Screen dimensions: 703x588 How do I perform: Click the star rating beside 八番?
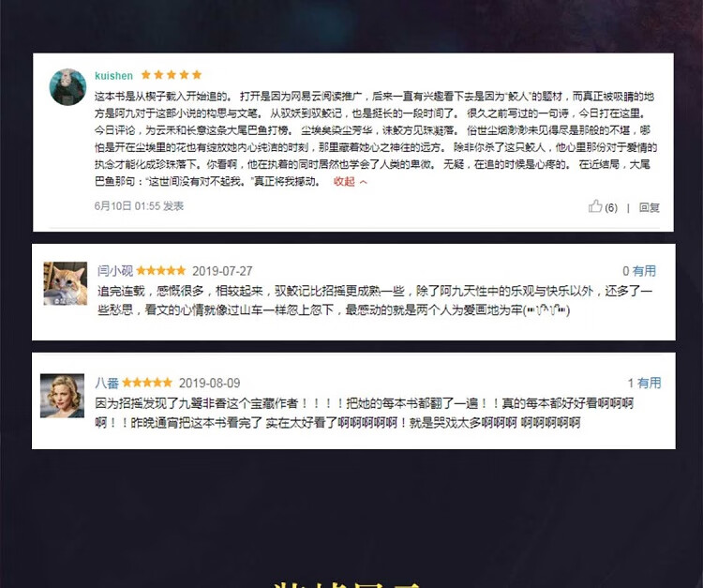point(147,383)
